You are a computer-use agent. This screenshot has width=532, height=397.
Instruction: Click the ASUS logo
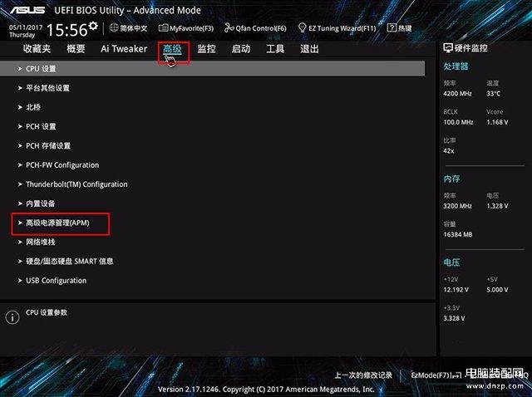[27, 10]
